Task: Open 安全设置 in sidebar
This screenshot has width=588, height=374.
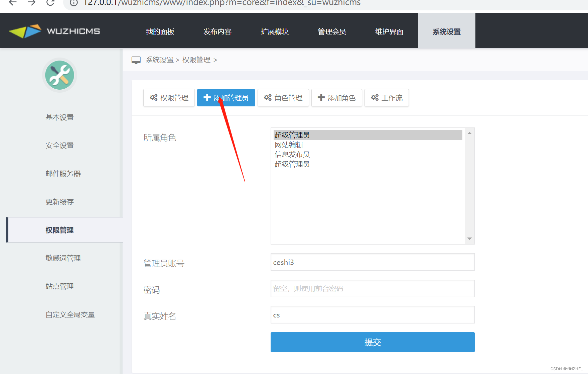Action: pyautogui.click(x=59, y=146)
